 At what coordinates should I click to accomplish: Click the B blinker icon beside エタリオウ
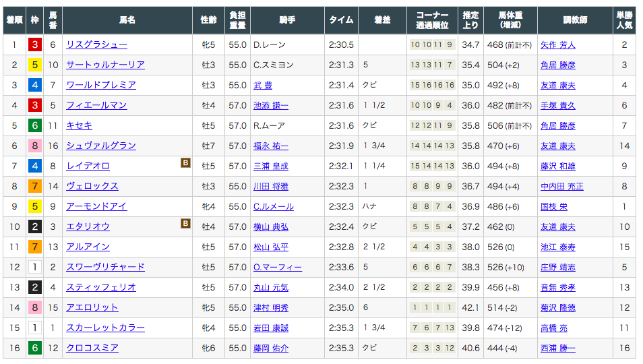(x=185, y=223)
